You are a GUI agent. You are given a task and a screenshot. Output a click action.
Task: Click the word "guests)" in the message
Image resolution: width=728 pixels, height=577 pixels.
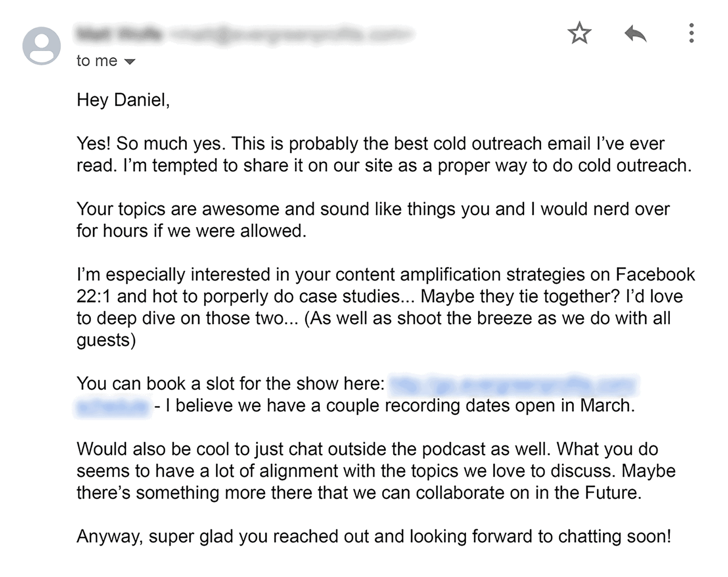[106, 340]
